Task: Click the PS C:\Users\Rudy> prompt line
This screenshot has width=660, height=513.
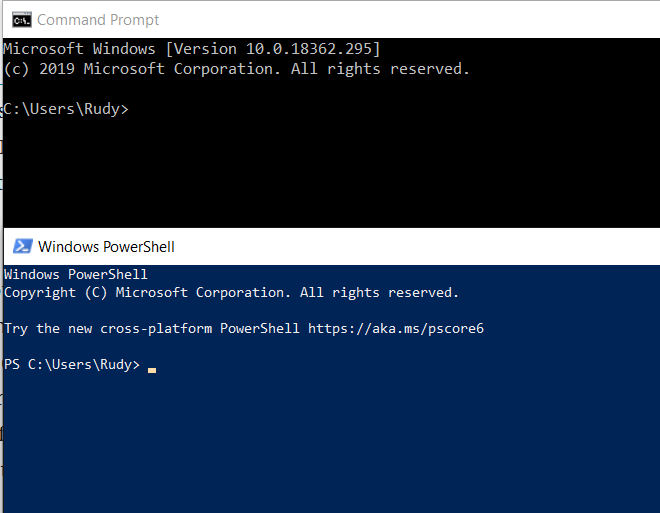Action: pyautogui.click(x=72, y=365)
